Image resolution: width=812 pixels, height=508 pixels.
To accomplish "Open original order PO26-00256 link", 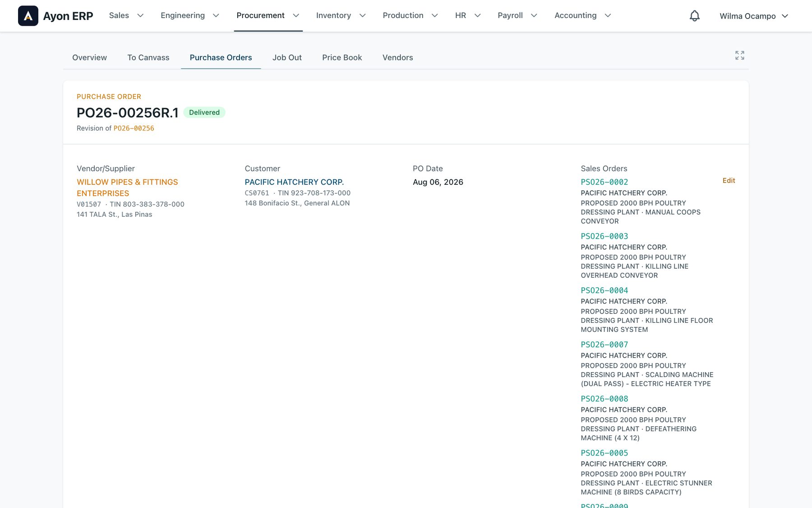I will click(134, 128).
